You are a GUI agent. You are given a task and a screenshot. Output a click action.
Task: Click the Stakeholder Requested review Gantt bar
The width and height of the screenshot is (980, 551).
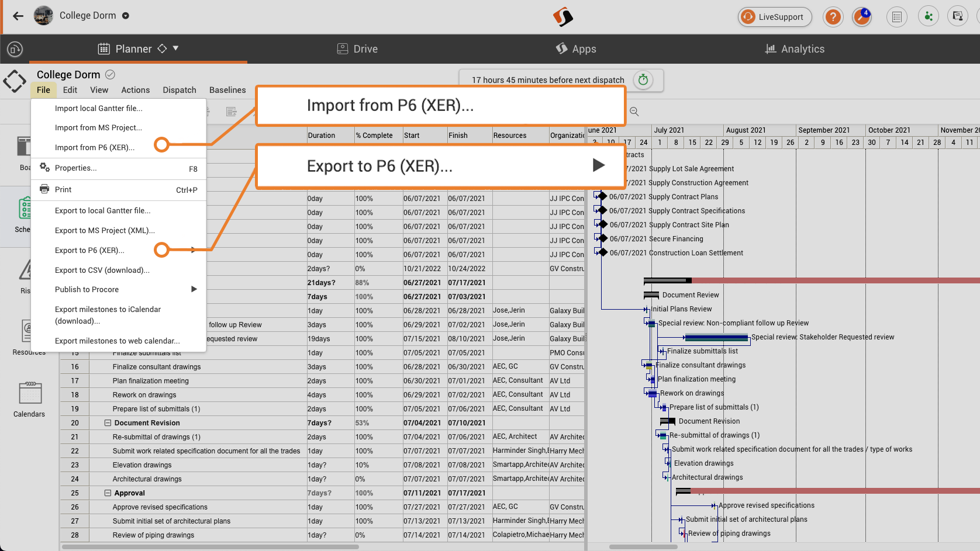[x=716, y=337]
